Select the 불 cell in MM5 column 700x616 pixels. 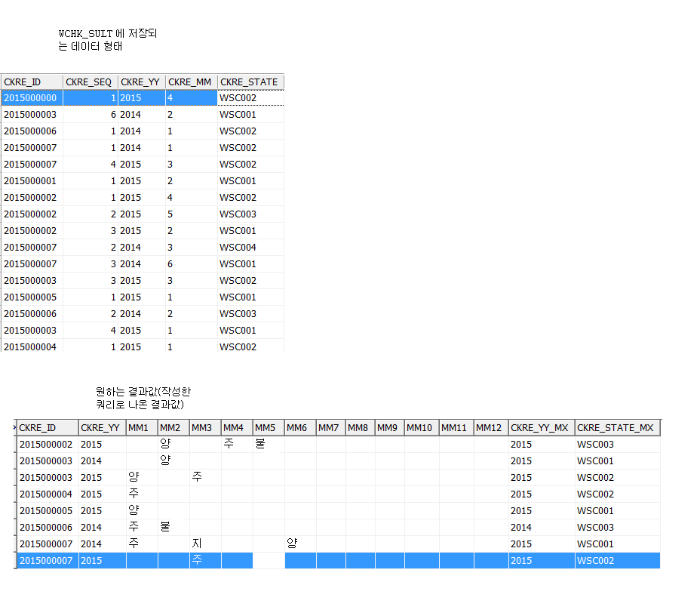click(x=260, y=444)
